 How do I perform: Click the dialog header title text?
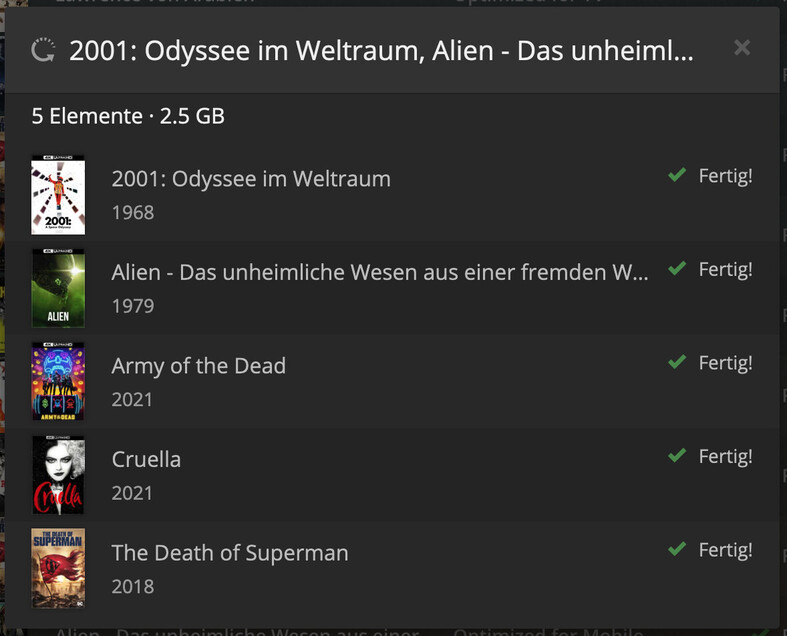click(x=380, y=50)
